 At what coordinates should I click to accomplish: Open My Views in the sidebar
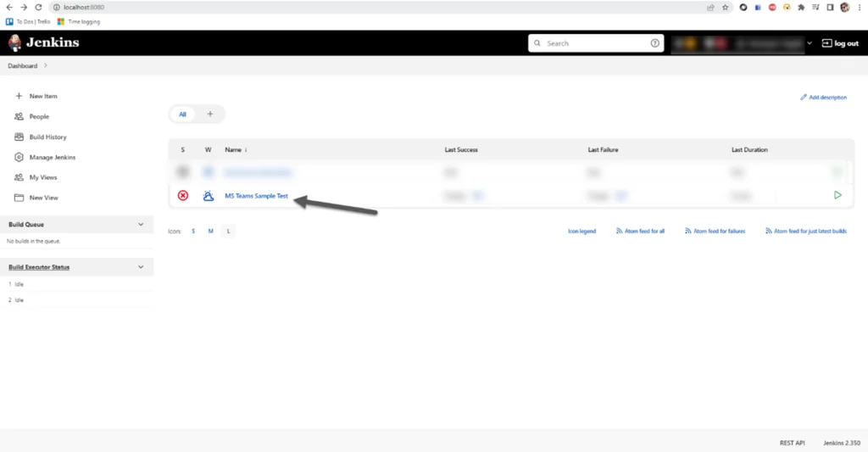(x=43, y=177)
